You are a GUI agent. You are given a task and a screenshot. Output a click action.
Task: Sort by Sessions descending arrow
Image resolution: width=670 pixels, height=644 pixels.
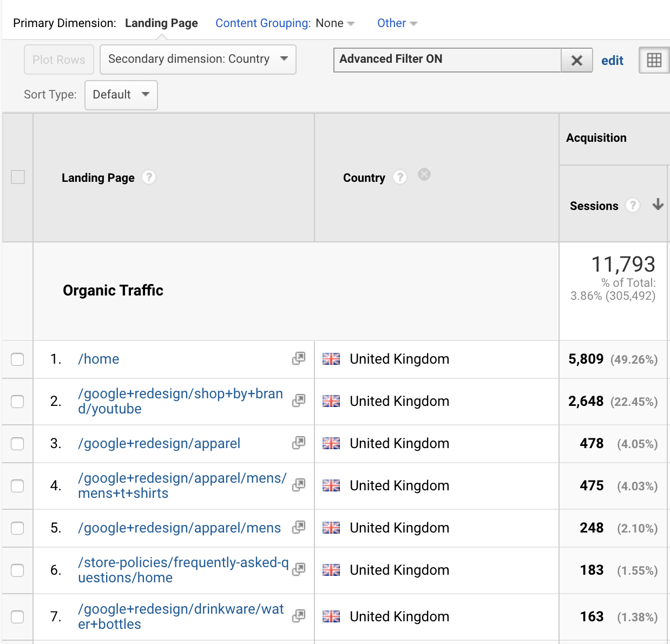658,205
